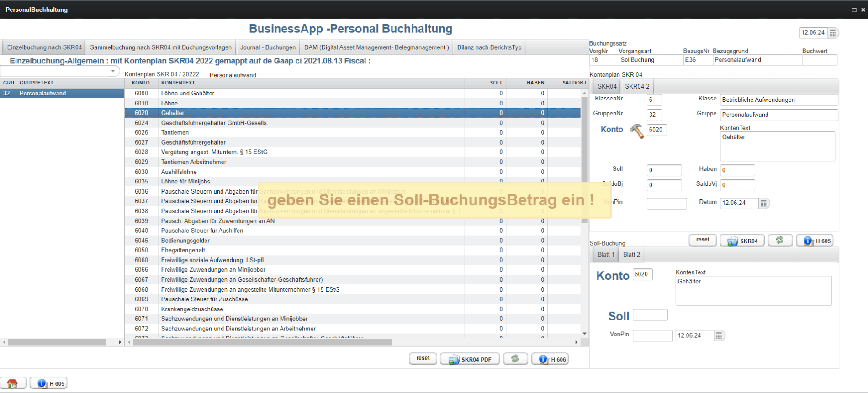Image resolution: width=868 pixels, height=393 pixels.
Task: Select the SKR04-2 sub-tab
Action: click(637, 86)
